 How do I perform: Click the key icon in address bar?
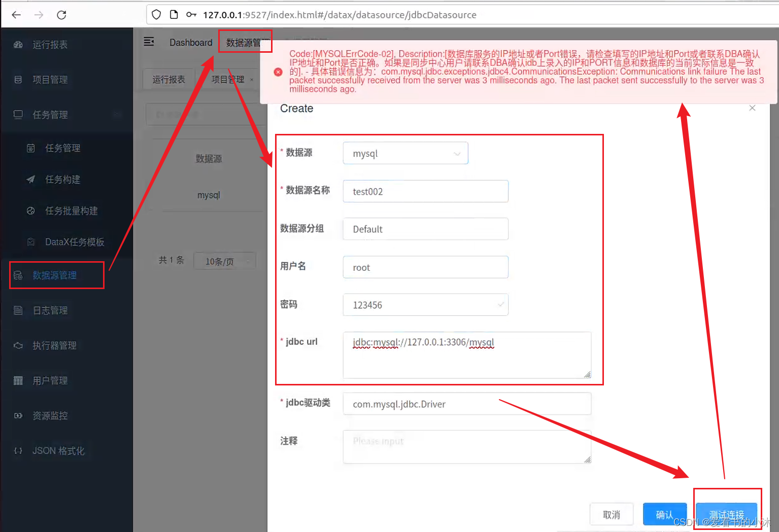pyautogui.click(x=191, y=15)
